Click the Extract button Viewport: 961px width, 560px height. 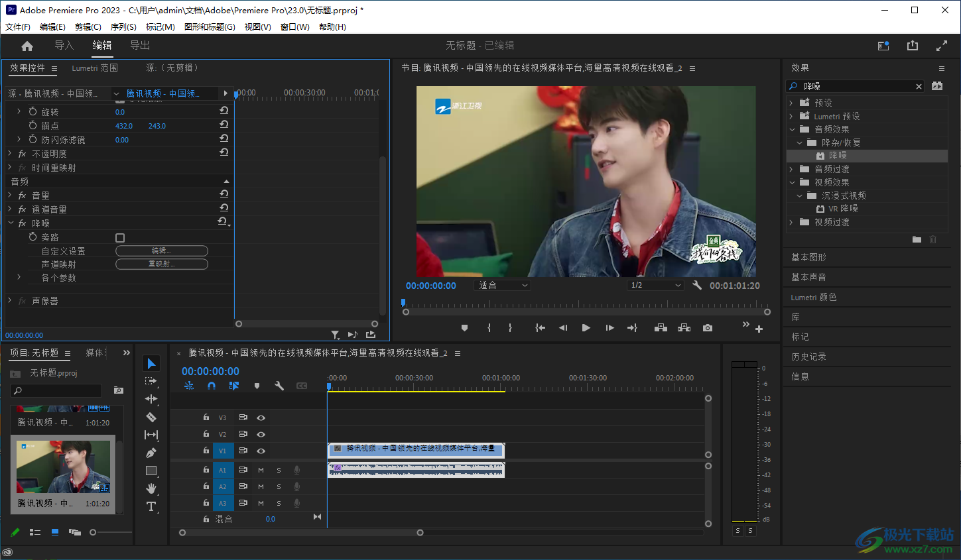click(684, 328)
